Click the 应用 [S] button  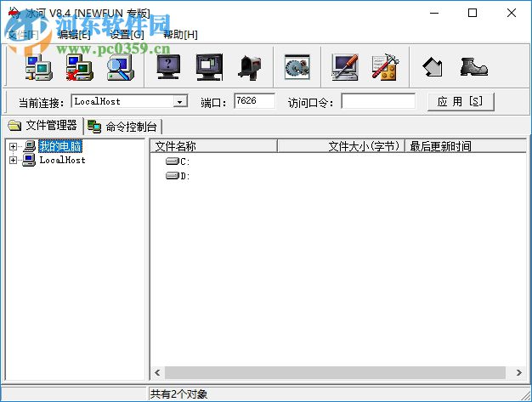(x=461, y=101)
